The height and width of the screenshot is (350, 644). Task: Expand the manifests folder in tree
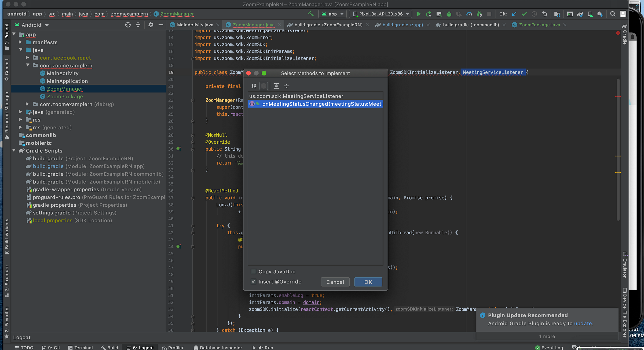coord(20,42)
